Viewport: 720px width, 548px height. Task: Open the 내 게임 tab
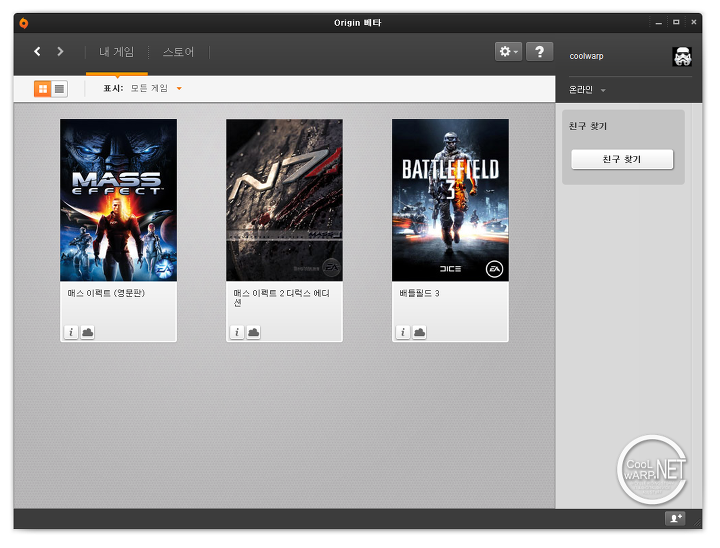click(x=117, y=52)
